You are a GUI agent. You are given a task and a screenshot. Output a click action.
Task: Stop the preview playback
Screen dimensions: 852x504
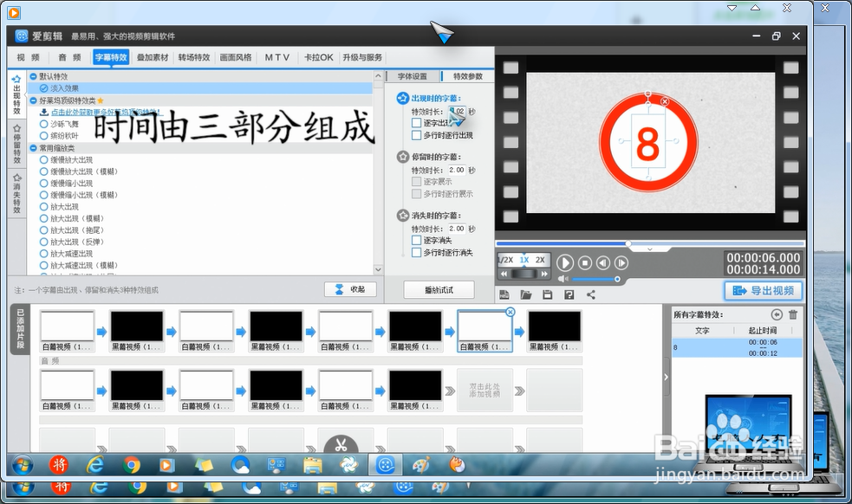585,263
